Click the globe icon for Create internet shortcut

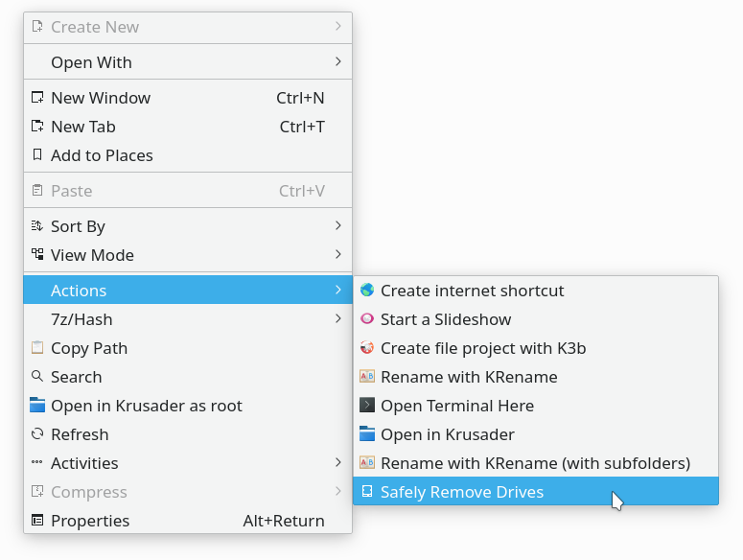coord(367,290)
